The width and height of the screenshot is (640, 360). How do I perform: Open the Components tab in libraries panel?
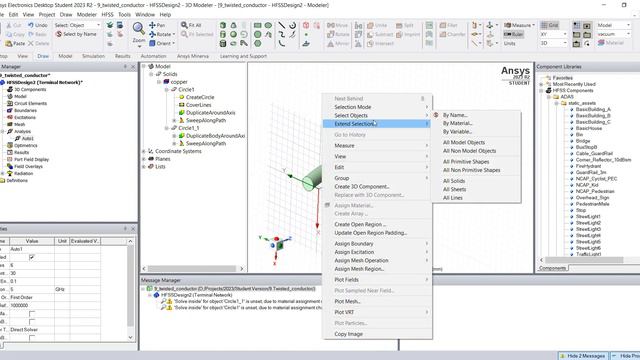[552, 268]
